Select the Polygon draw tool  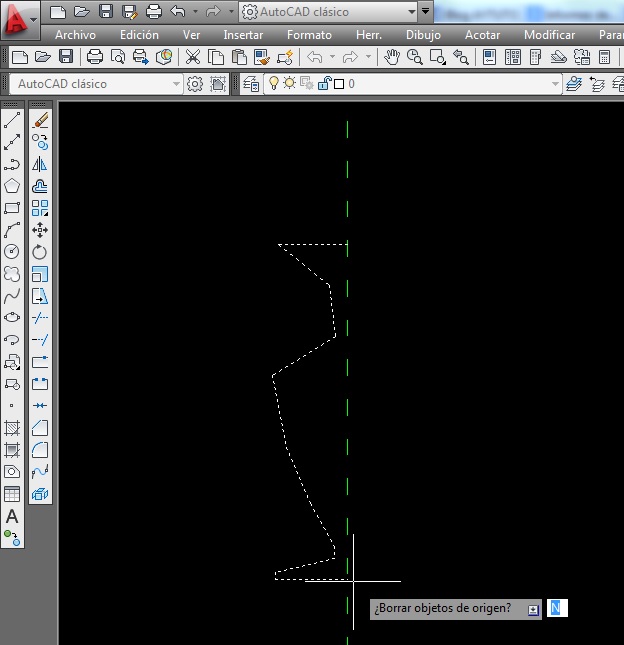coord(12,186)
